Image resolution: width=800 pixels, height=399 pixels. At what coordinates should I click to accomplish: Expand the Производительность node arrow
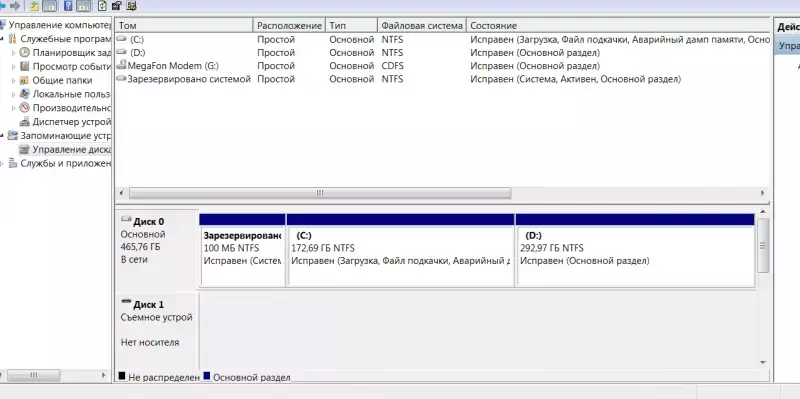click(14, 108)
